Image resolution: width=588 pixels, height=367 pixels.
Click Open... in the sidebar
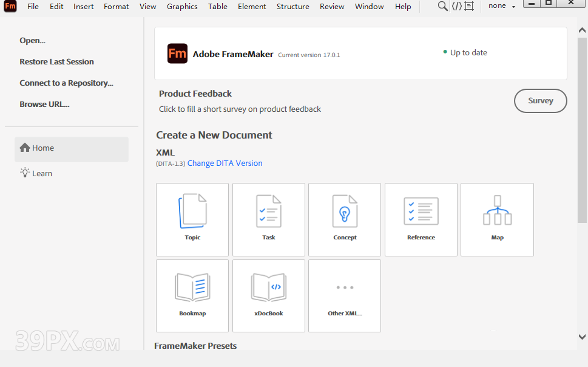point(32,40)
